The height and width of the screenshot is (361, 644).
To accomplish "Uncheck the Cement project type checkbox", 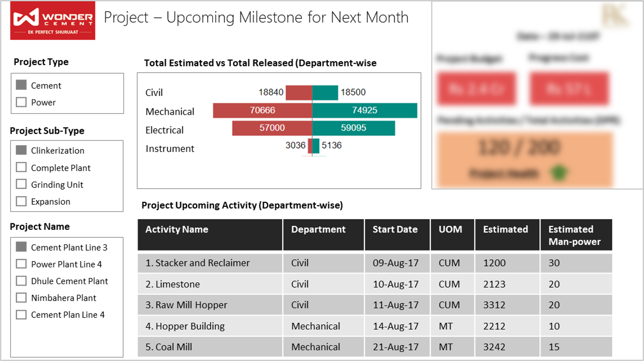I will 21,85.
